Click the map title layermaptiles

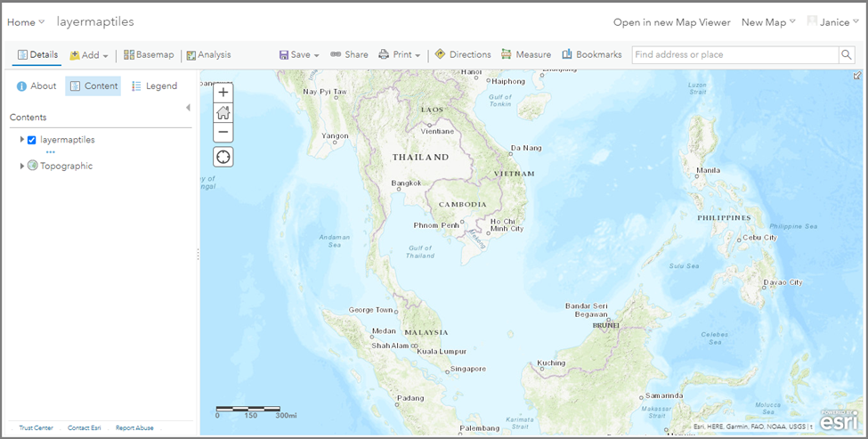tap(95, 22)
